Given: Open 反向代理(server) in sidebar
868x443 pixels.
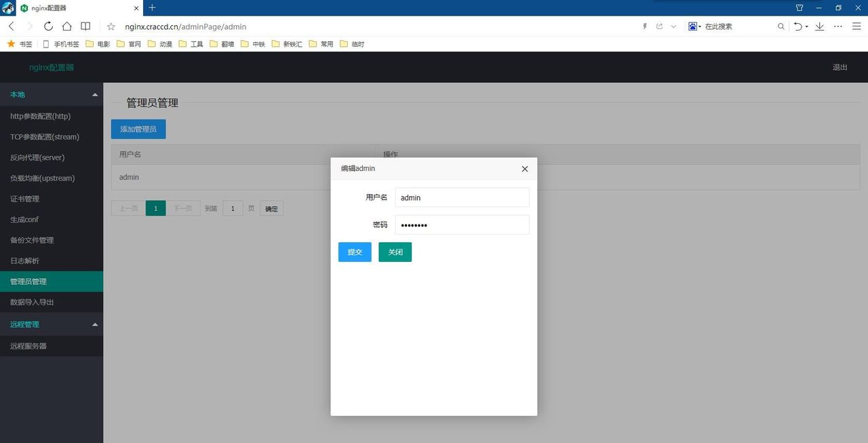Looking at the screenshot, I should (37, 157).
